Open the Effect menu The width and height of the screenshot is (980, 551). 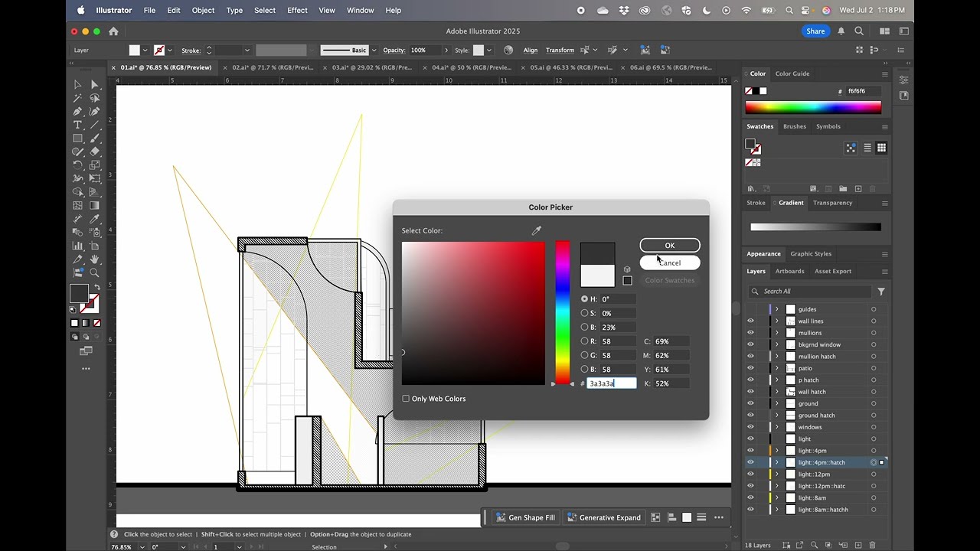(297, 11)
